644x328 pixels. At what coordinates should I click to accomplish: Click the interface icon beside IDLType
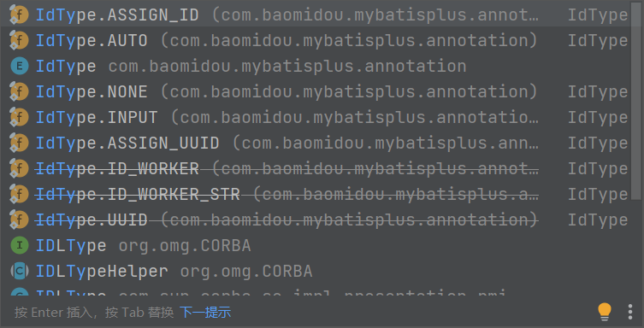pyautogui.click(x=20, y=246)
